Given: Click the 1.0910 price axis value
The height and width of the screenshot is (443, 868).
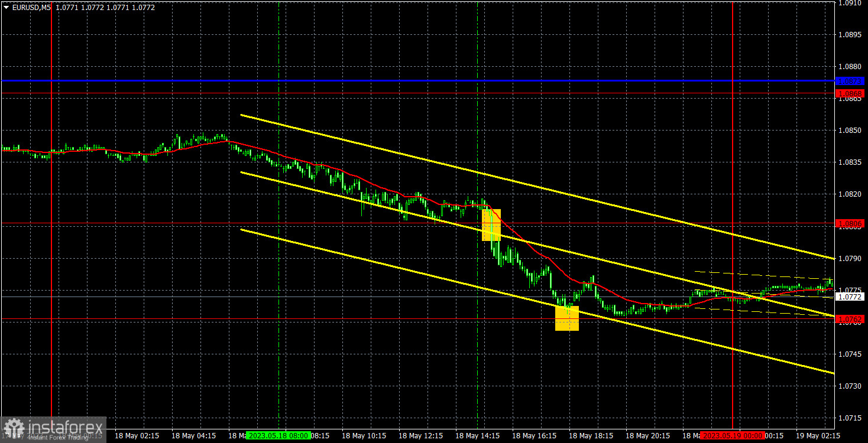Looking at the screenshot, I should [x=851, y=3].
